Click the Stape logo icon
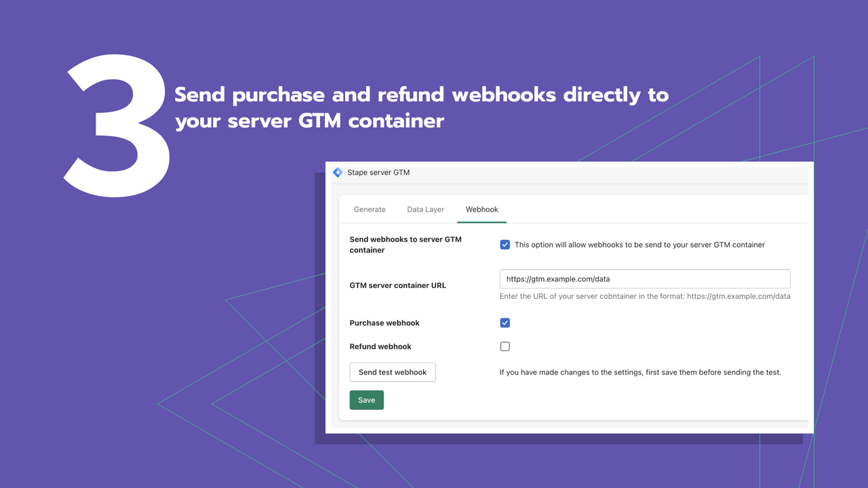Screen dimensions: 868x488 338,173
